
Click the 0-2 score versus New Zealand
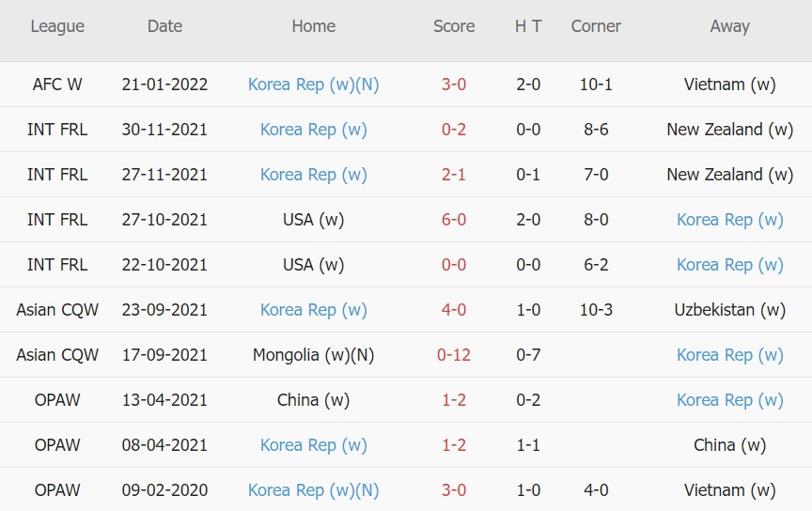pyautogui.click(x=454, y=130)
